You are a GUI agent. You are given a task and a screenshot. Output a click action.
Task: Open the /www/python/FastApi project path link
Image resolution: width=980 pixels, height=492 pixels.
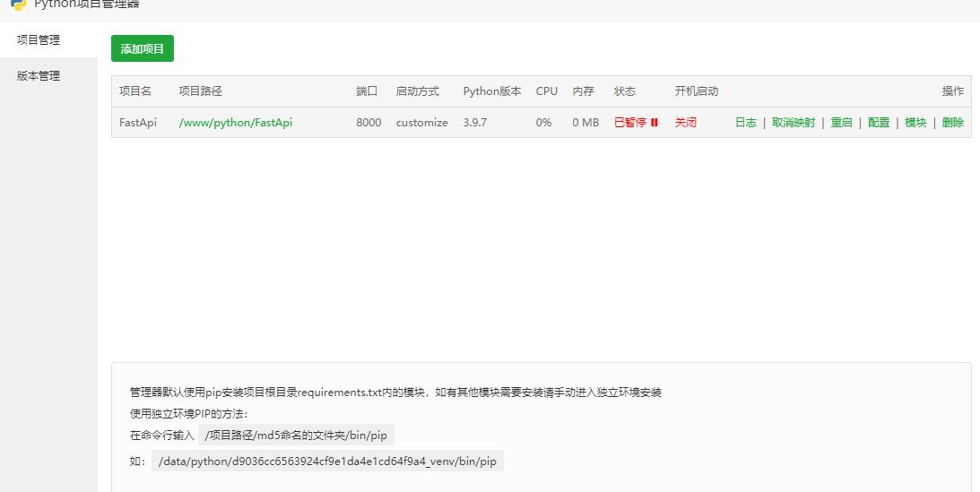tap(236, 123)
